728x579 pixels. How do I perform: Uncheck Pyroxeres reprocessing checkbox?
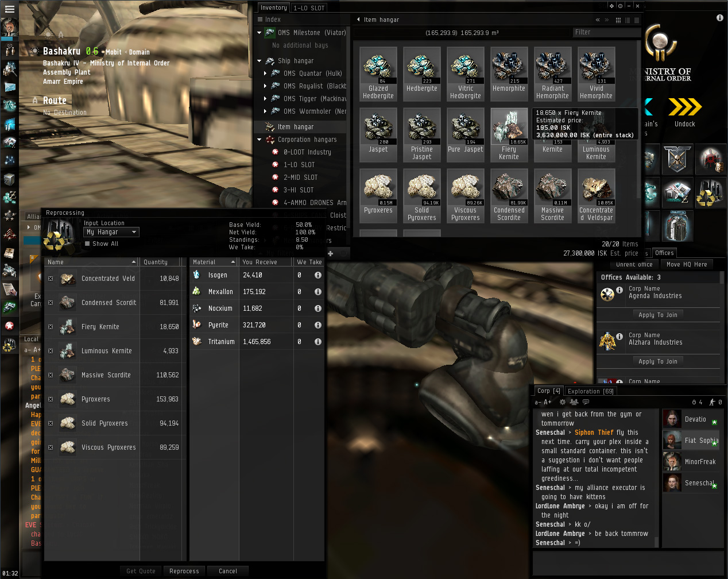pos(51,399)
